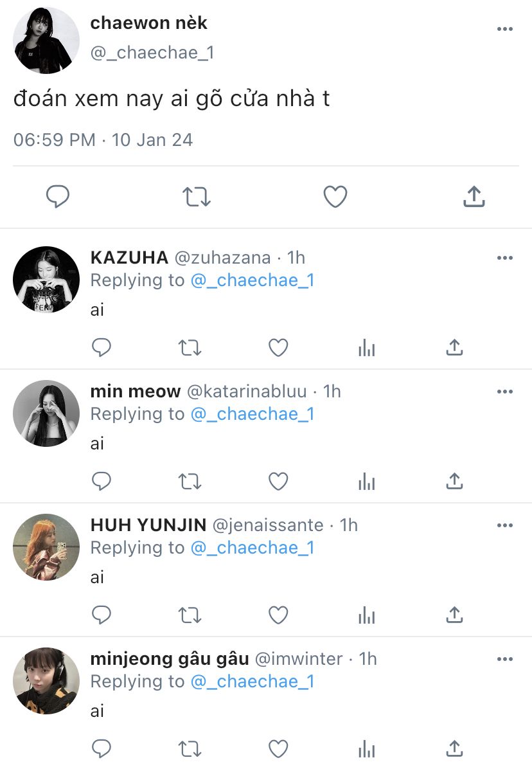Open chaewon nèk's profile picture

point(46,41)
